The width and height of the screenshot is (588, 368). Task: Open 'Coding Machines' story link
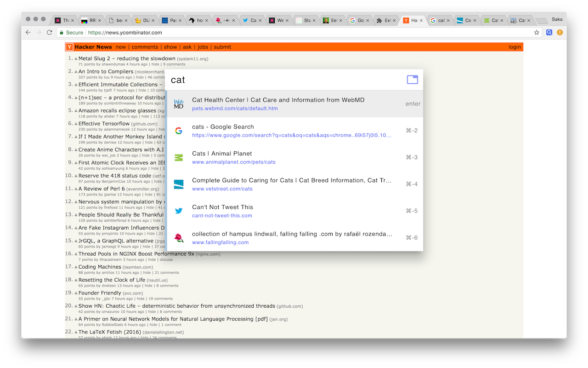pyautogui.click(x=100, y=267)
